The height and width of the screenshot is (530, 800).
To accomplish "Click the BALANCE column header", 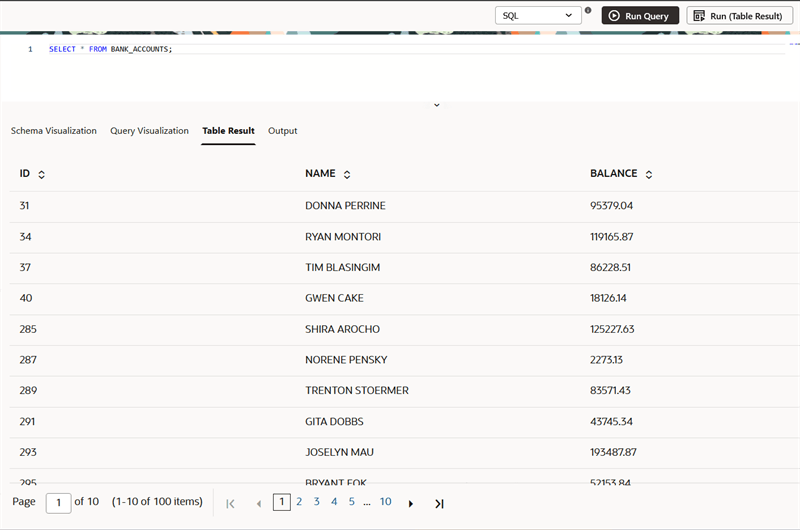I will pyautogui.click(x=613, y=173).
